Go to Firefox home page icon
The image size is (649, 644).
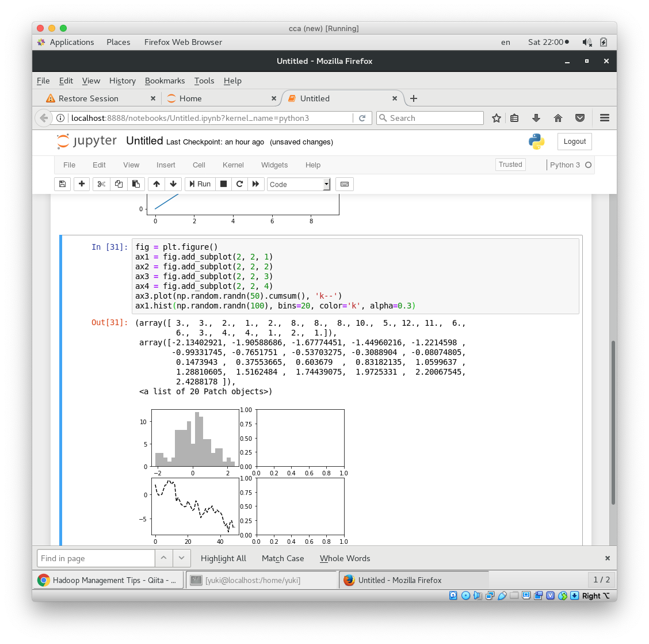[558, 118]
